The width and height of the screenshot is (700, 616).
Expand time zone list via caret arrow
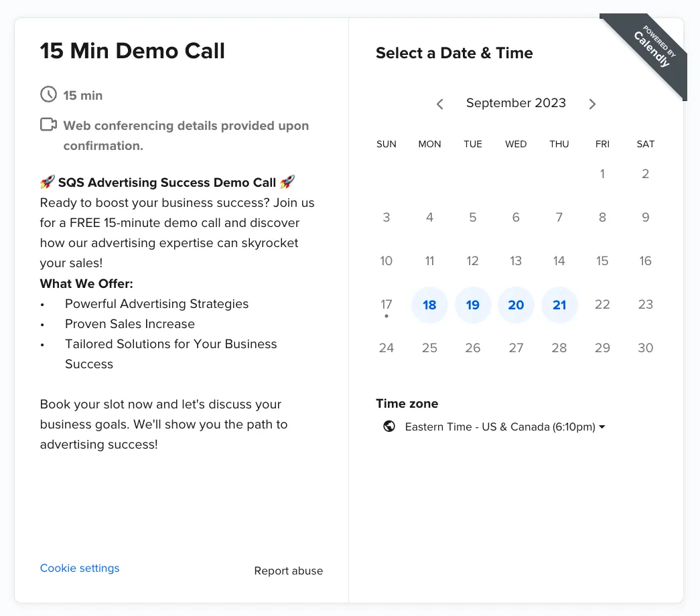[602, 427]
